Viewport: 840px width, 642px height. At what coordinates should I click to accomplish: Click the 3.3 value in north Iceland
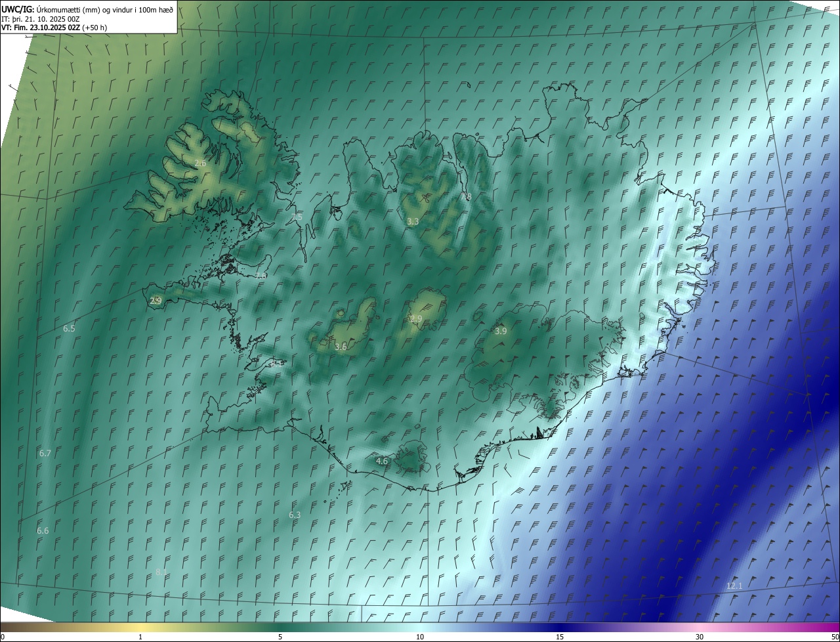[413, 222]
